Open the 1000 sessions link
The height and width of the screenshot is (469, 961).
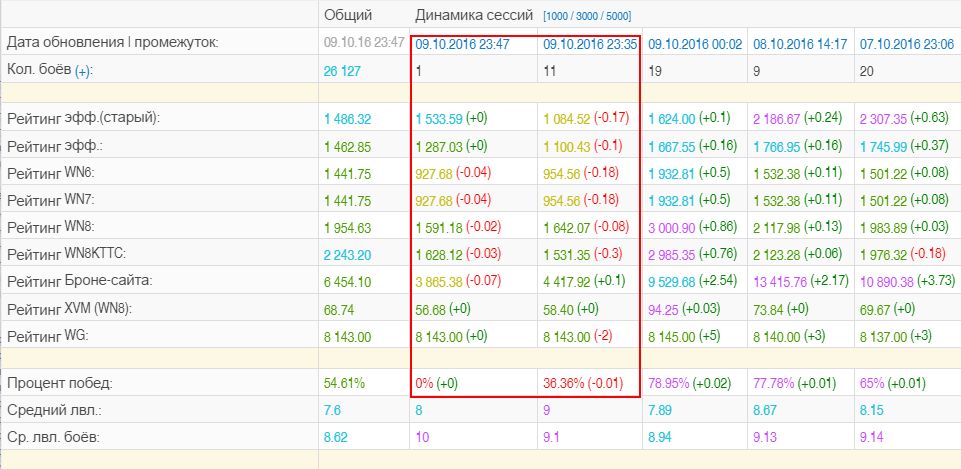click(x=556, y=16)
